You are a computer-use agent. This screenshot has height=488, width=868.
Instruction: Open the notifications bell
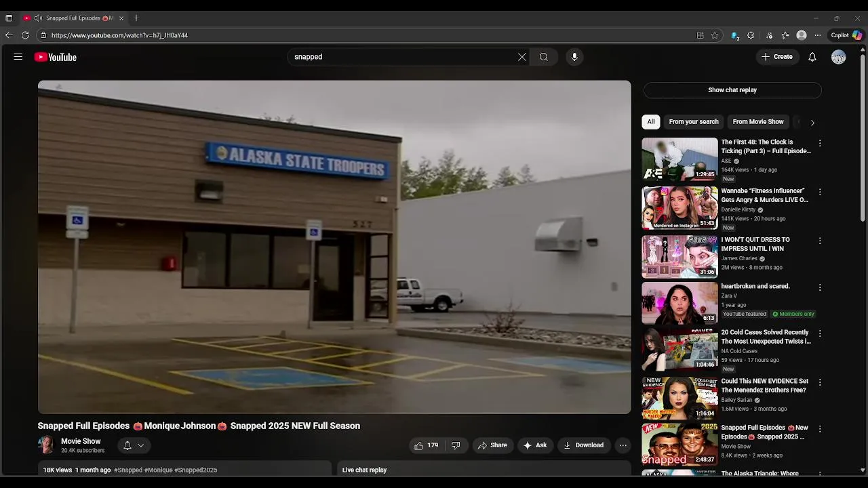(x=812, y=57)
